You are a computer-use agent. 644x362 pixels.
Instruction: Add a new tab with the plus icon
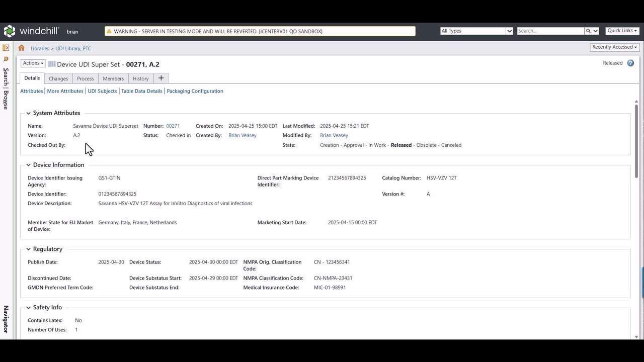click(161, 78)
